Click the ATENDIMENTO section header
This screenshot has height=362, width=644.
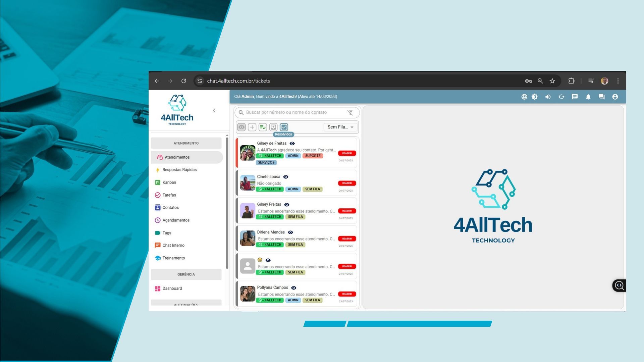point(186,143)
